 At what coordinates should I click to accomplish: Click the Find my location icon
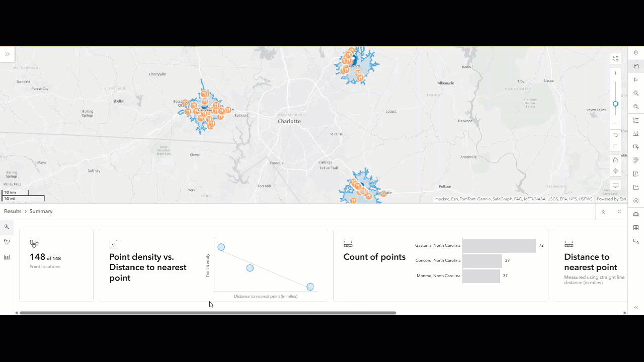pyautogui.click(x=615, y=171)
